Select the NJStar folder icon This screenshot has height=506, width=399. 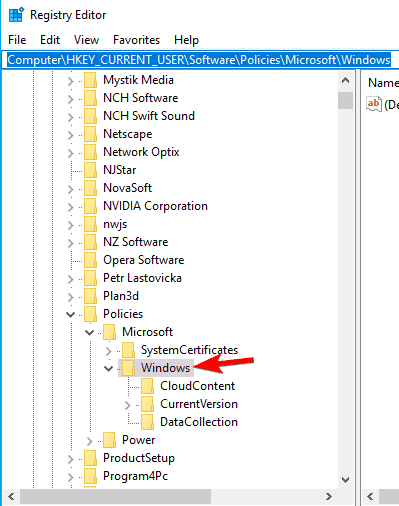(90, 170)
